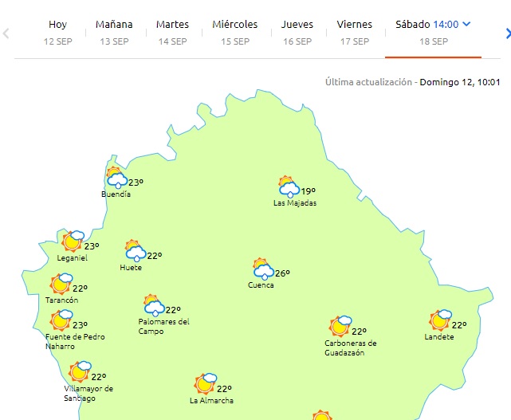Click the 23º temperature at Buendía
Viewport: 511px width, 420px height.
pyautogui.click(x=136, y=183)
